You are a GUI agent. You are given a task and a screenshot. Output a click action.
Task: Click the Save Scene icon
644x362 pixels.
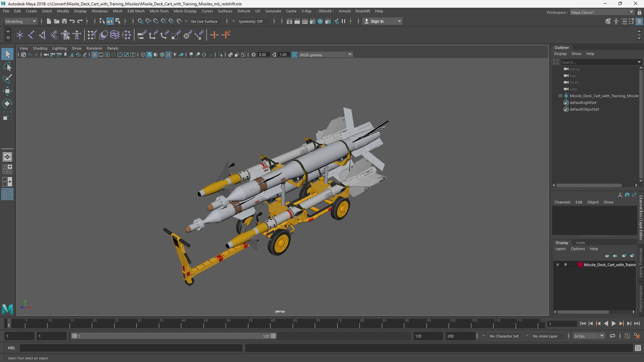pyautogui.click(x=64, y=21)
